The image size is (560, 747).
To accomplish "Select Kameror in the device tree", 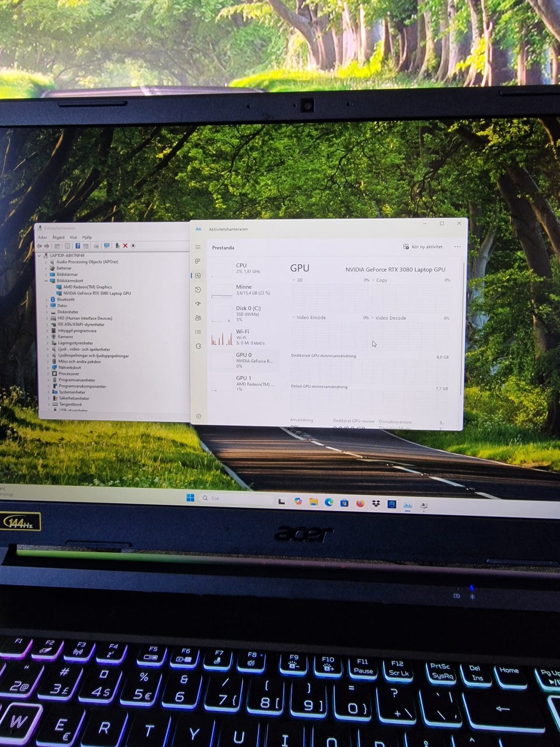I will point(62,337).
